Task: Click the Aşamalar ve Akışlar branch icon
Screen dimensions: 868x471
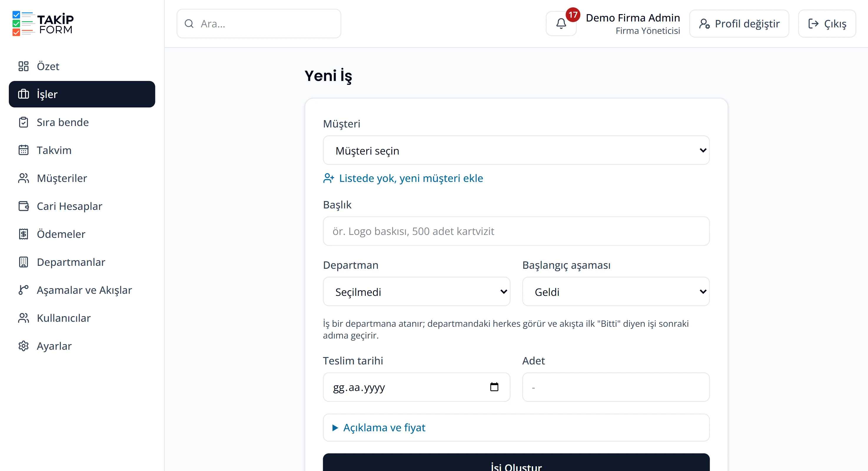Action: click(x=23, y=290)
